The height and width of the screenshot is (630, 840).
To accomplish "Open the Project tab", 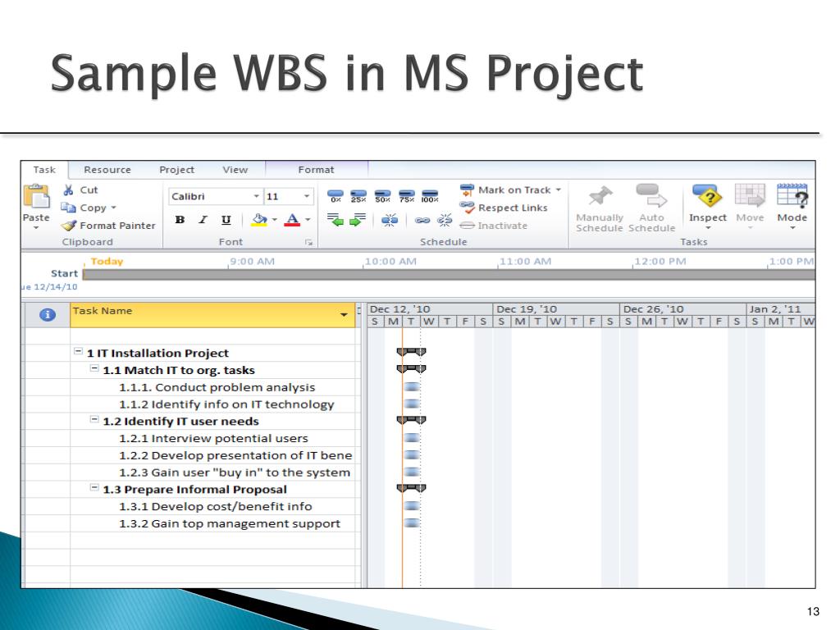I will coord(177,170).
